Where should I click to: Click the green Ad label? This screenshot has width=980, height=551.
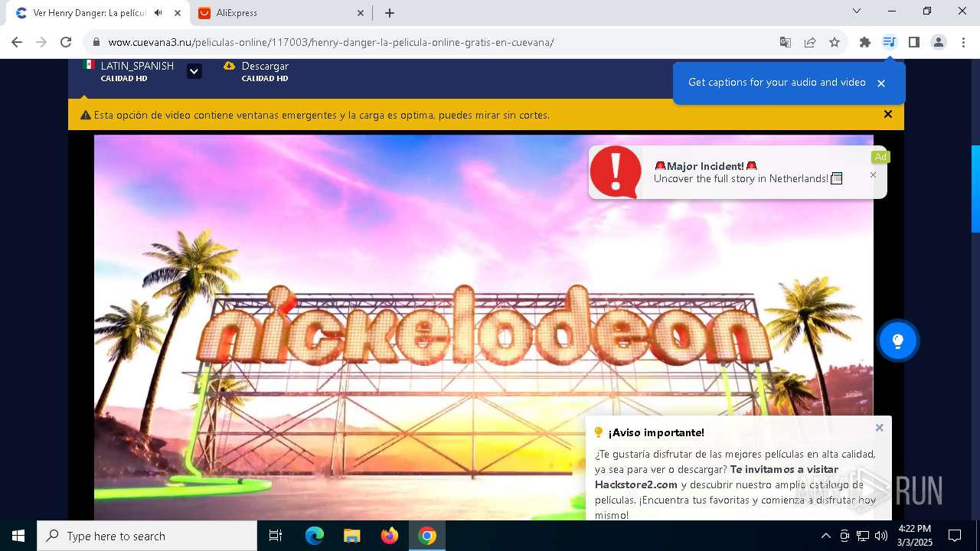coord(880,157)
